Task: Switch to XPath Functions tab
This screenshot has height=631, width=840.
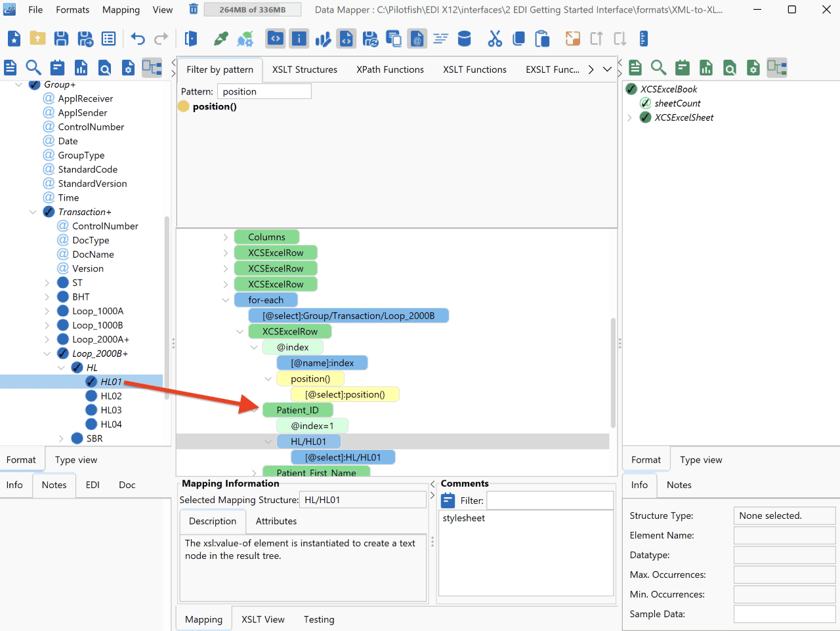Action: coord(390,69)
